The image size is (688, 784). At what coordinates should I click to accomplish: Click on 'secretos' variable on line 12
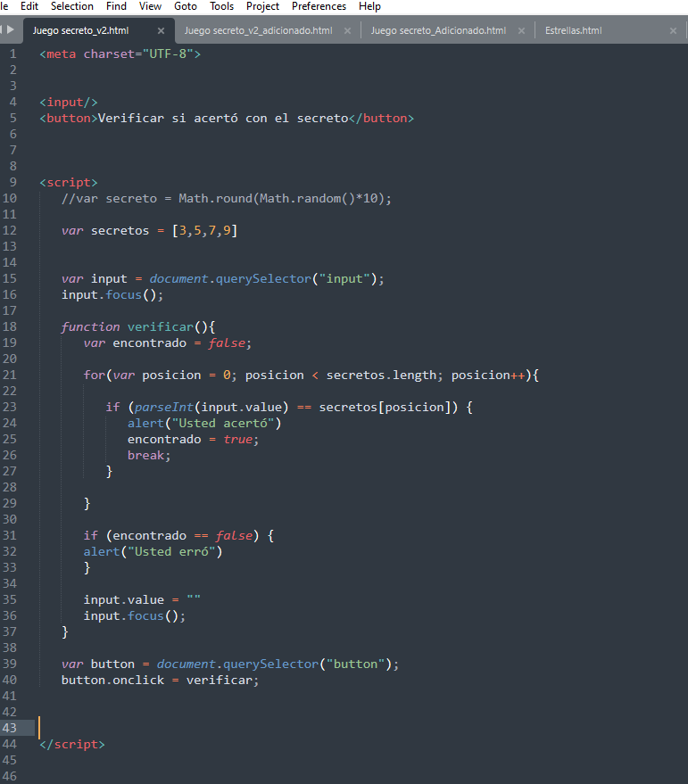coord(120,231)
